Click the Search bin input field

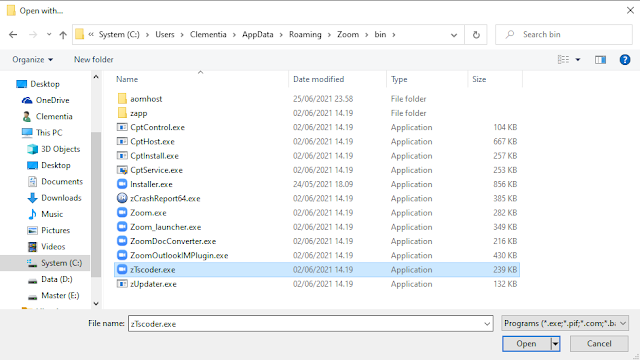tap(564, 35)
